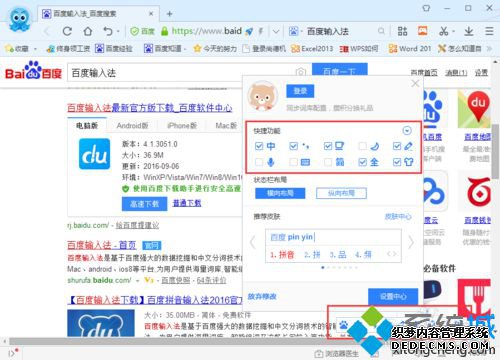500x360 pixels.
Task: Expand the quick functions circle arrow
Action: tap(407, 130)
